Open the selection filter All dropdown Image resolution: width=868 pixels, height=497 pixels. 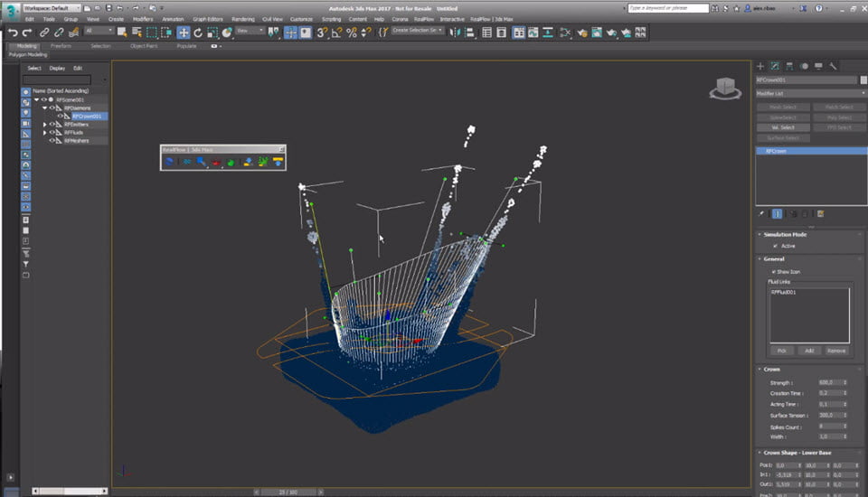[x=99, y=31]
